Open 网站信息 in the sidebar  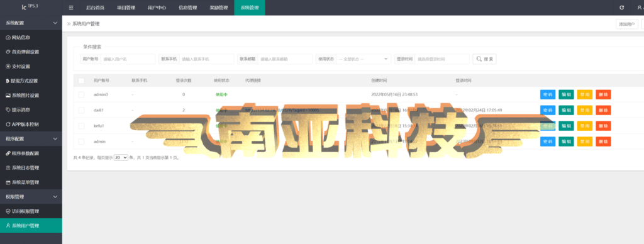pyautogui.click(x=31, y=37)
